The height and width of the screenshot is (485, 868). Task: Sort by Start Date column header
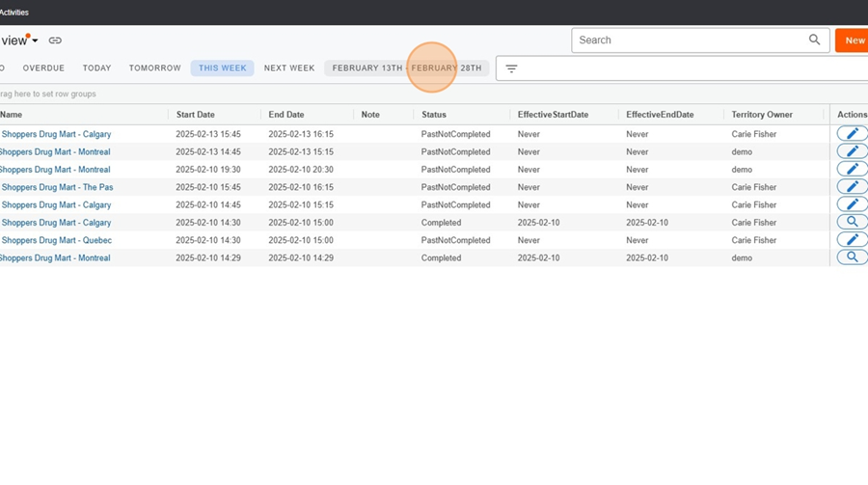196,115
